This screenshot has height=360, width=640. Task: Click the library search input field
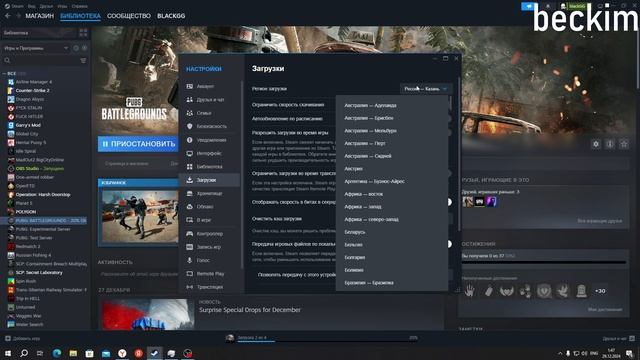tap(45, 60)
